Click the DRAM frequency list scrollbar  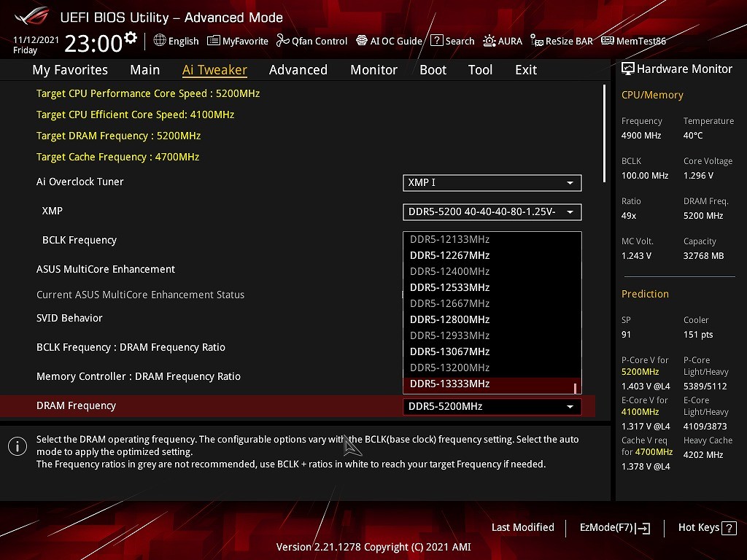point(575,388)
